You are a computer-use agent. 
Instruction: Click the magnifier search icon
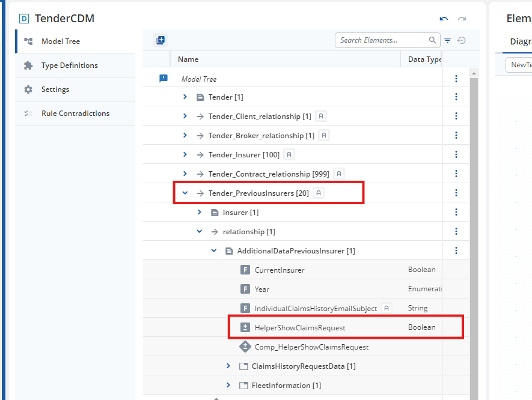click(x=432, y=40)
